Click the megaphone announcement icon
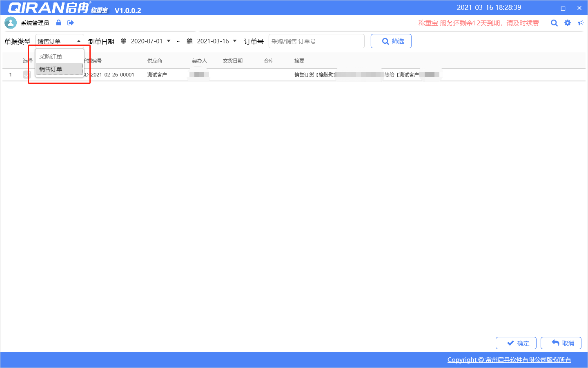588x368 pixels. tap(581, 23)
